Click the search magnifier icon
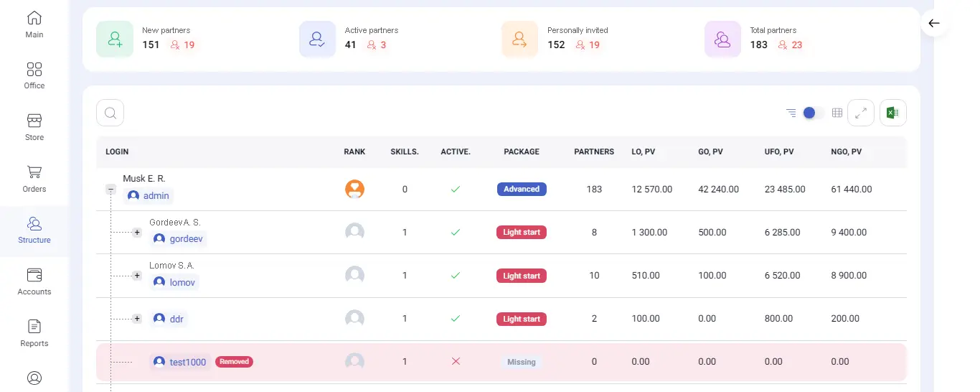The image size is (980, 392). click(110, 113)
